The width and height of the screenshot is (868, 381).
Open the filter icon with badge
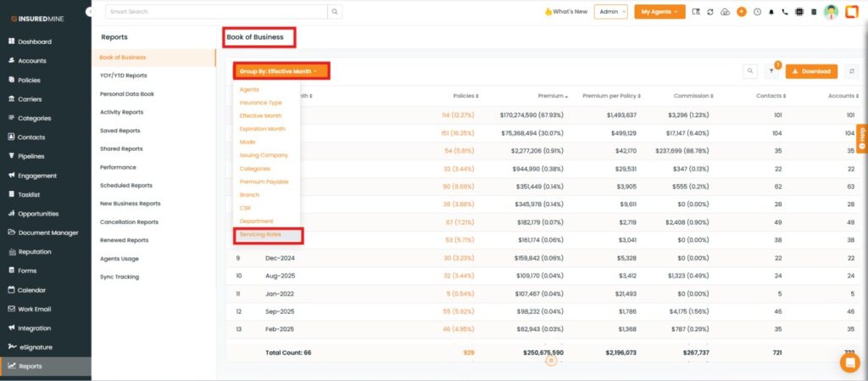tap(771, 72)
